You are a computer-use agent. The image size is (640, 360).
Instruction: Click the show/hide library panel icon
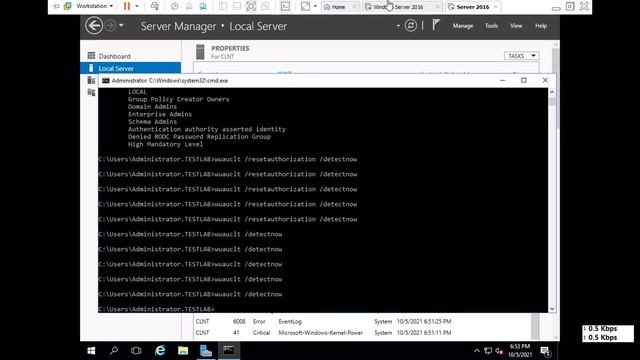pos(223,6)
